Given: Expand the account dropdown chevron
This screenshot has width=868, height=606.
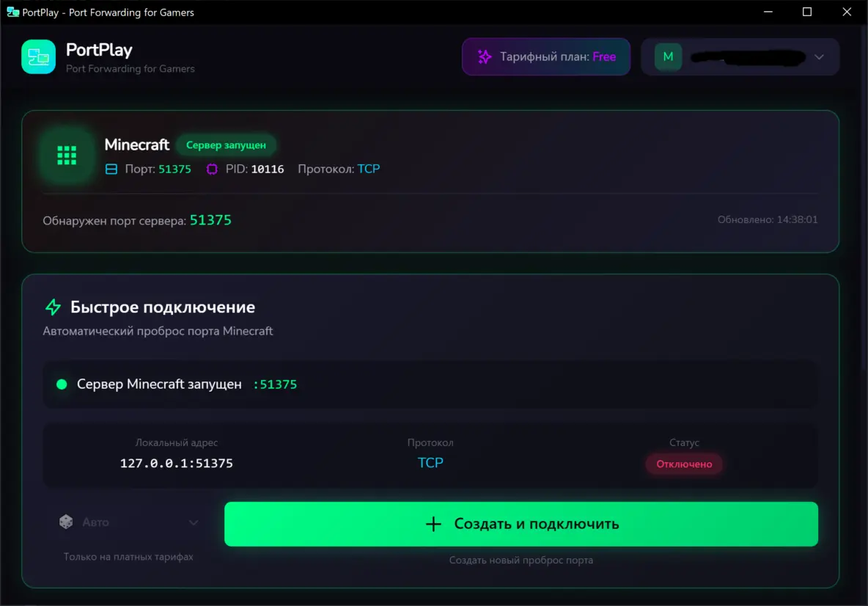Looking at the screenshot, I should 819,56.
